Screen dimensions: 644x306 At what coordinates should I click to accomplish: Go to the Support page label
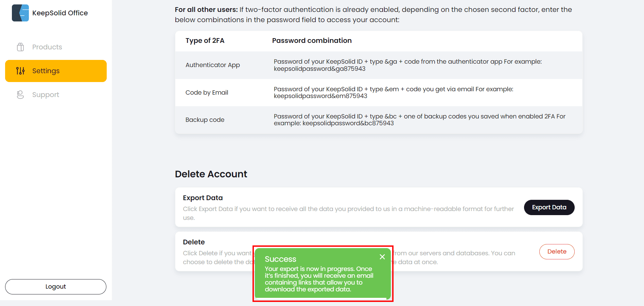pos(46,95)
